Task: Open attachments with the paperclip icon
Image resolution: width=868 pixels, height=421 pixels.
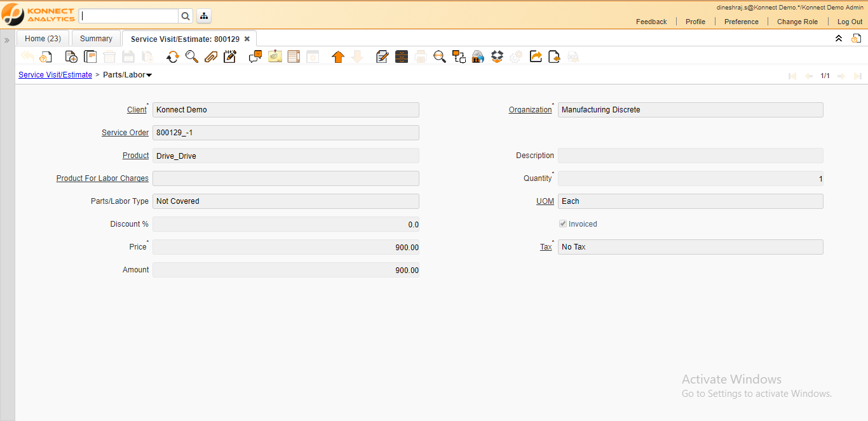Action: (211, 57)
